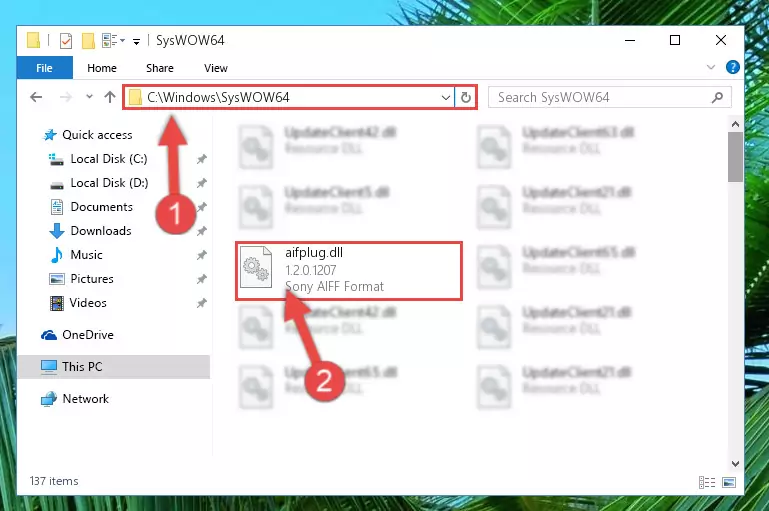Click the pin icon beside Pictures
Image resolution: width=769 pixels, height=511 pixels.
point(202,279)
